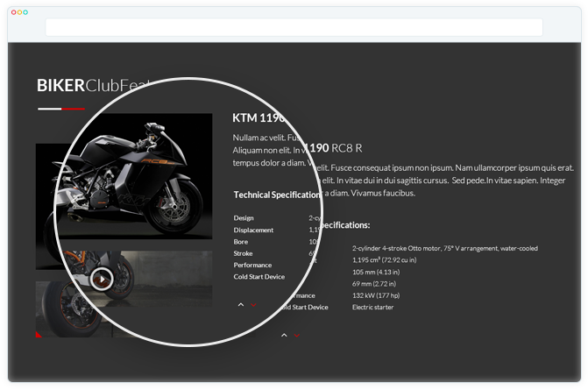
Task: Select the '190 RC8 R' heading text
Action: coord(336,148)
